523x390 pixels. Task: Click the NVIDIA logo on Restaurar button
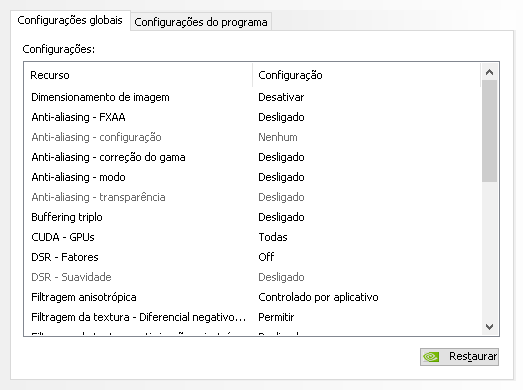431,357
